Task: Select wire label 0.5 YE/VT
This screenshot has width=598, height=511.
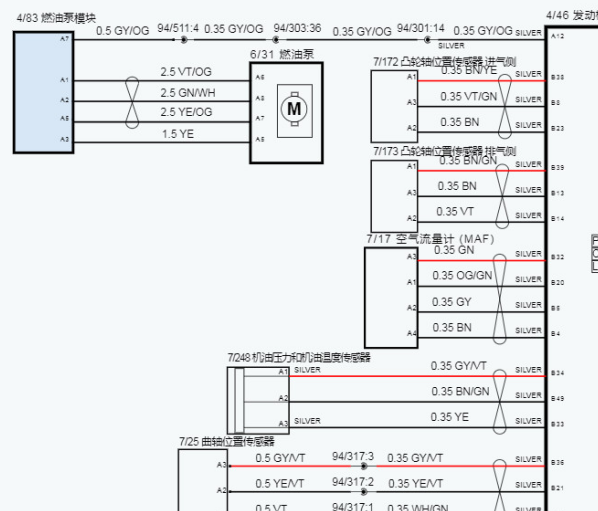Action: [x=280, y=484]
